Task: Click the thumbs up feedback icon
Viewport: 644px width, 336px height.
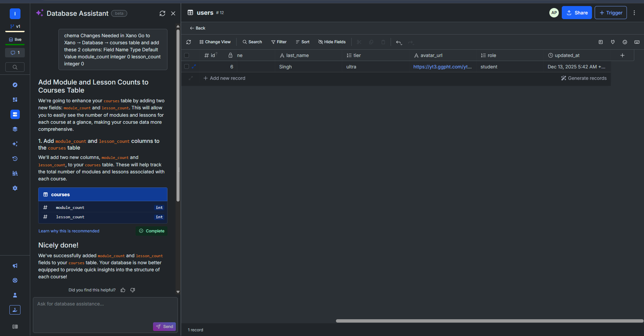Action: tap(123, 290)
